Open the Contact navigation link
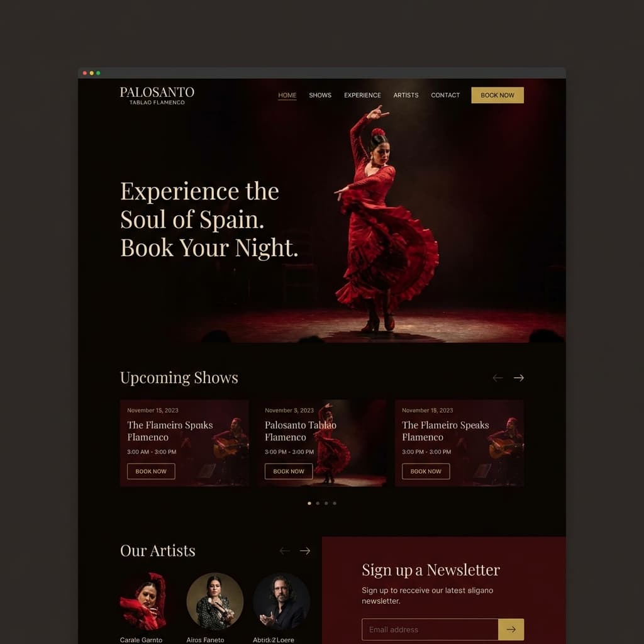 445,95
